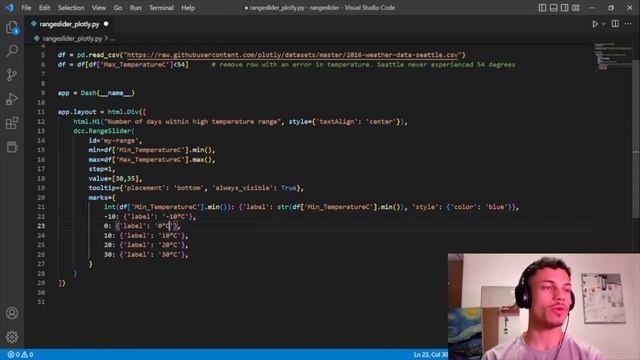Viewport: 640px width, 360px height.
Task: Open the editor More Actions menu
Action: point(628,24)
